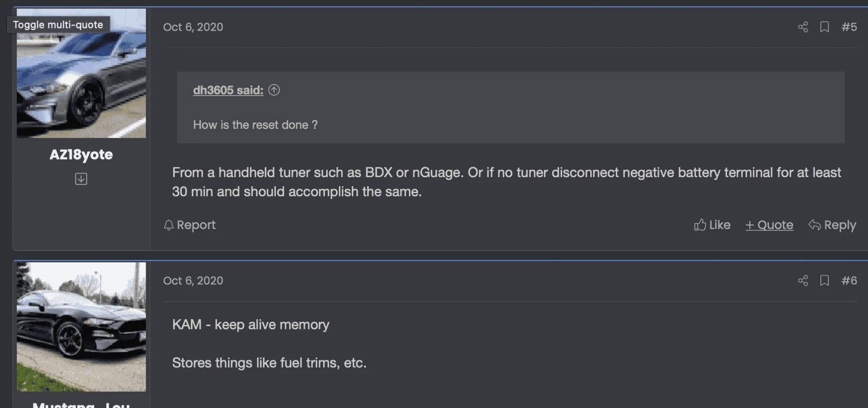
Task: Click AZ18yote's gray Mustang avatar
Action: 81,73
